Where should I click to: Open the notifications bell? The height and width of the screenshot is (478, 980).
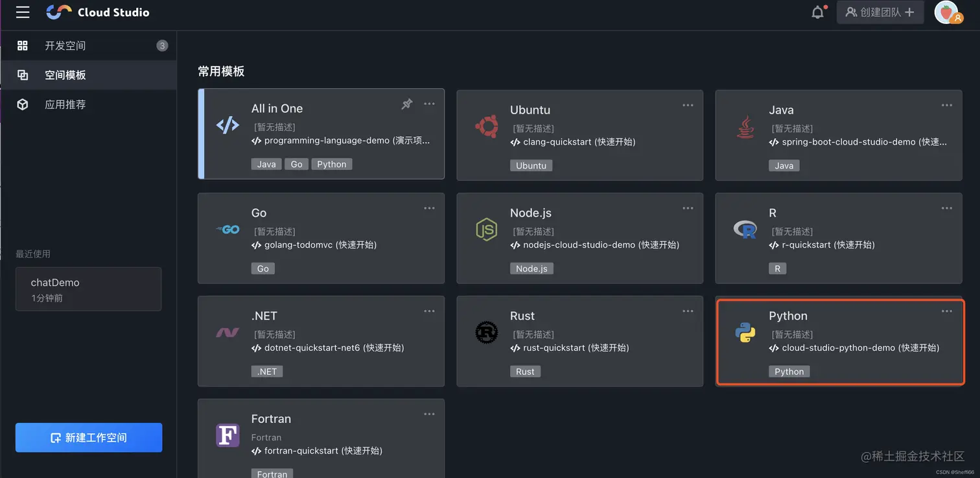click(x=818, y=12)
